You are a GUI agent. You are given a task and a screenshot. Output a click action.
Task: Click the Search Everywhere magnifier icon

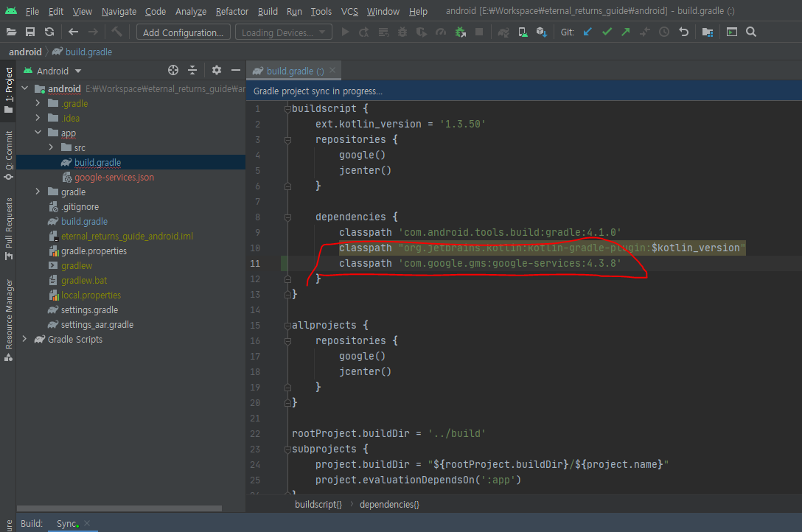[751, 32]
